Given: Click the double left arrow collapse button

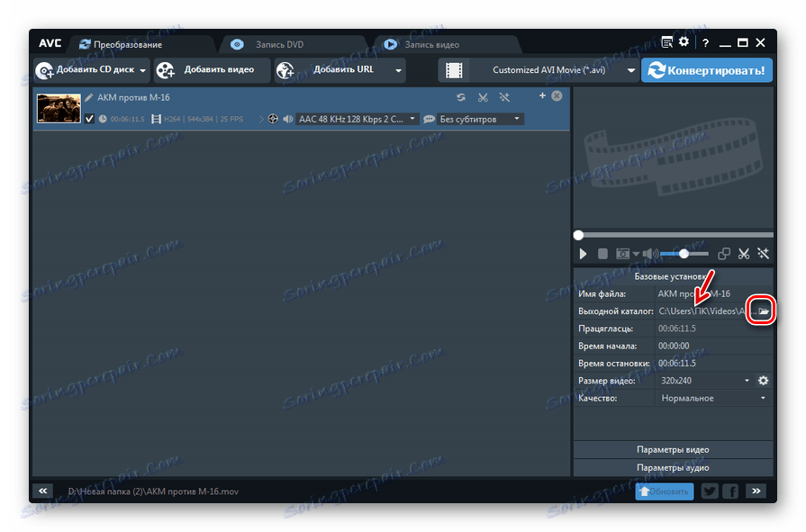Looking at the screenshot, I should click(42, 491).
